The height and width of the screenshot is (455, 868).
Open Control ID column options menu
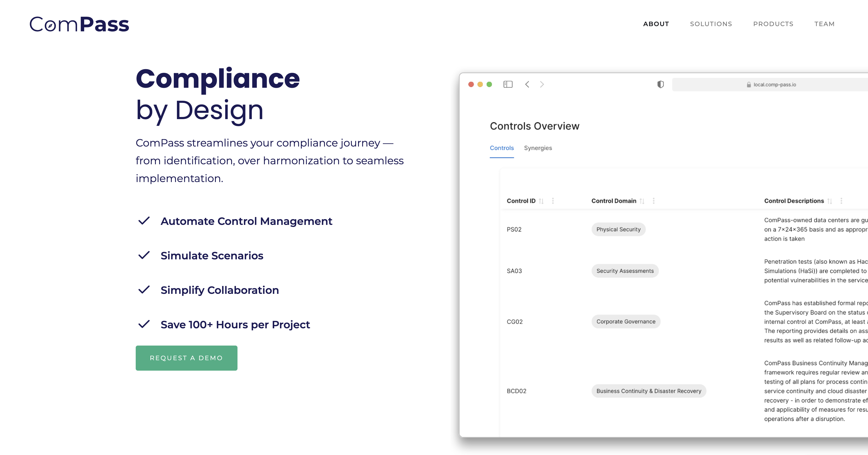[x=553, y=201]
